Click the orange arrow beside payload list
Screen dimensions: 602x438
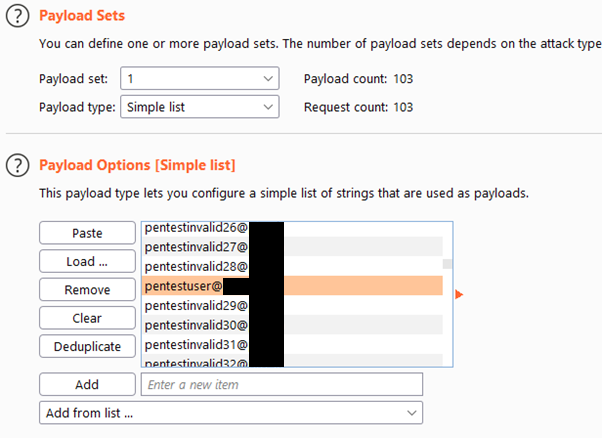pos(459,294)
